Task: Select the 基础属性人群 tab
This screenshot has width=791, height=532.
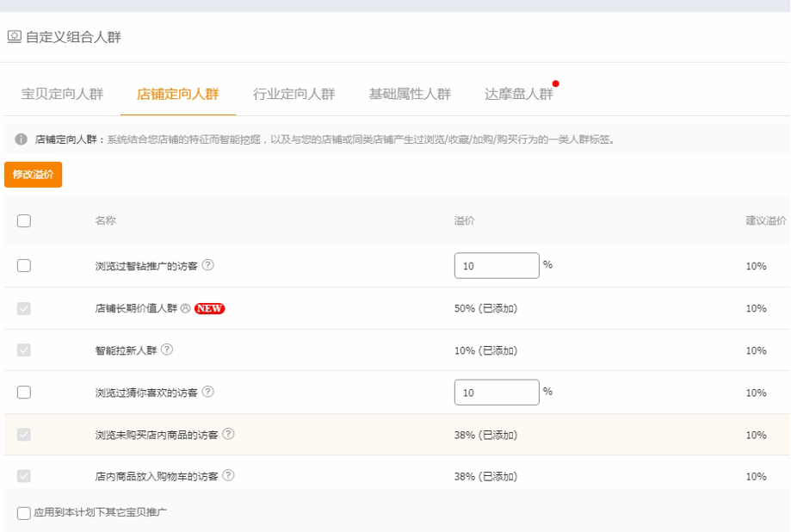Action: click(x=410, y=95)
